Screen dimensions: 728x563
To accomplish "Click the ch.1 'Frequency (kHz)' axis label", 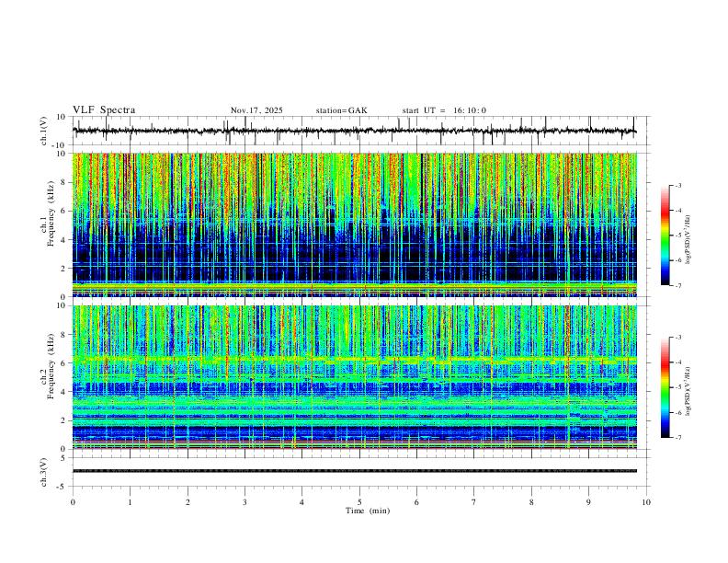I will (49, 213).
